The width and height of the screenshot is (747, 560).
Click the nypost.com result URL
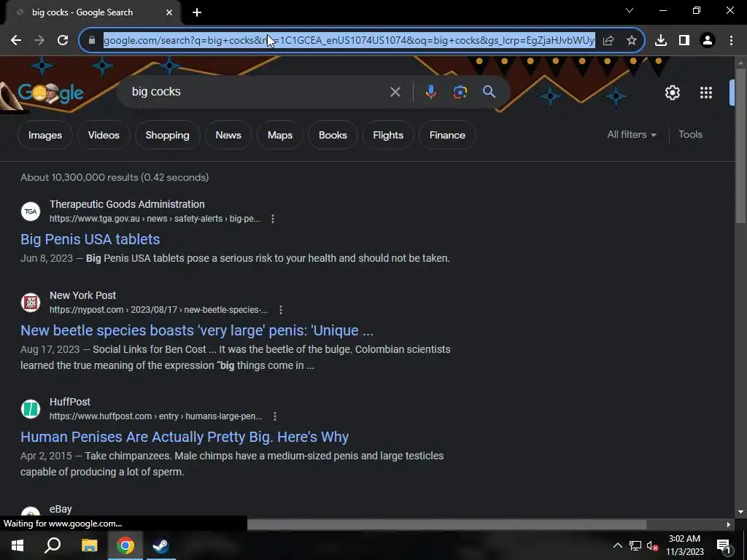[158, 310]
